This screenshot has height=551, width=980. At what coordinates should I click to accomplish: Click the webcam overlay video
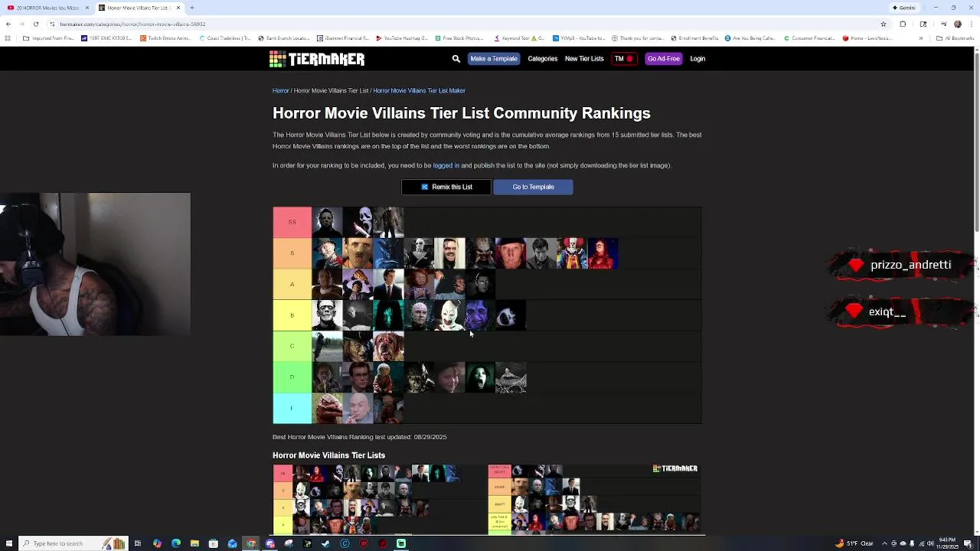[x=95, y=264]
